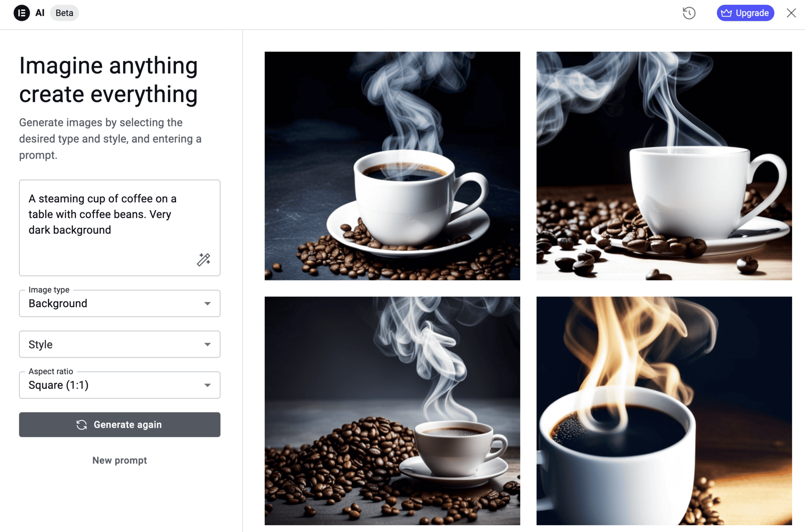The image size is (805, 532).
Task: Click the Generate again button
Action: click(120, 425)
